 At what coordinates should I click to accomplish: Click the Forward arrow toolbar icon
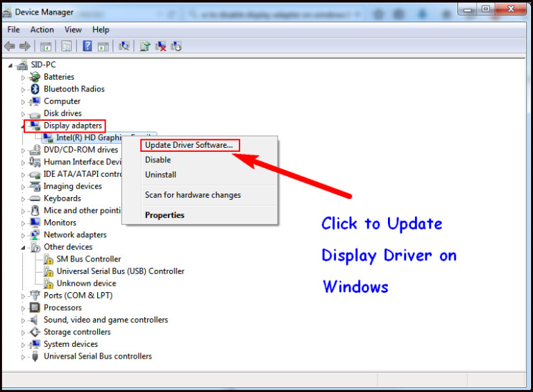(25, 46)
